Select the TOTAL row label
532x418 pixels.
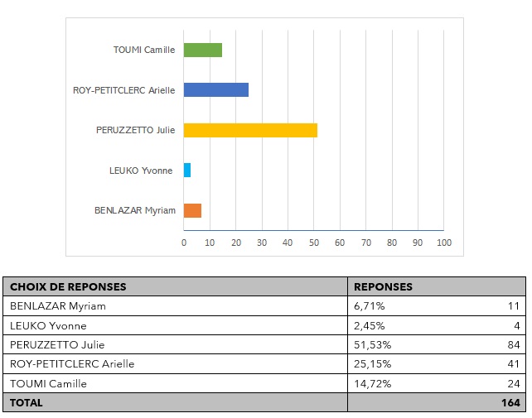(x=27, y=403)
